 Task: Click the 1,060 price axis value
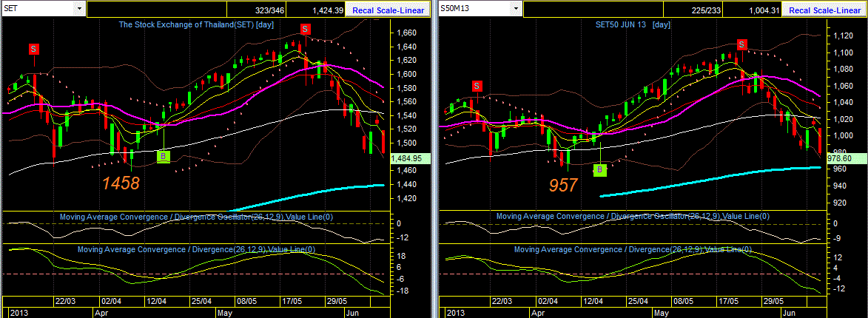pyautogui.click(x=843, y=86)
